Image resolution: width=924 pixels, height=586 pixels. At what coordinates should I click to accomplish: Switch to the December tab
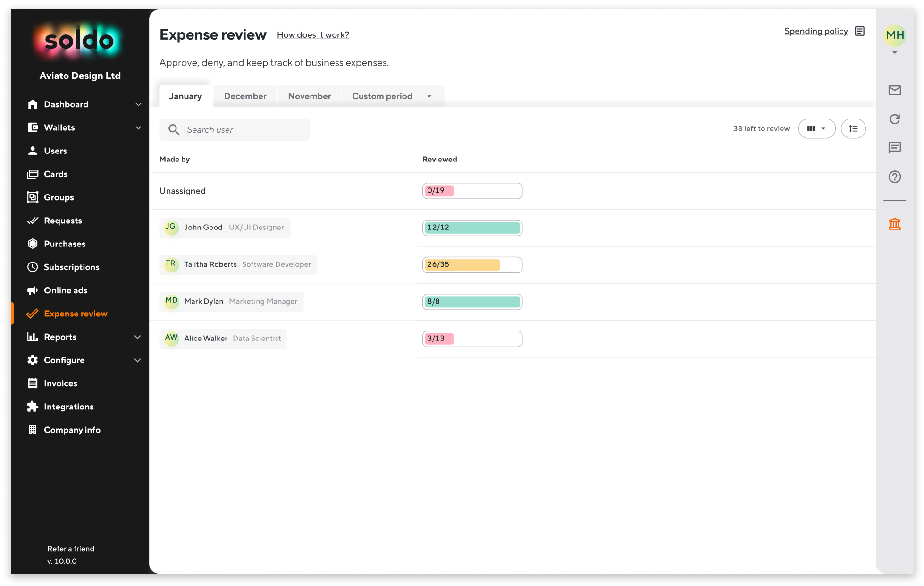click(x=245, y=96)
